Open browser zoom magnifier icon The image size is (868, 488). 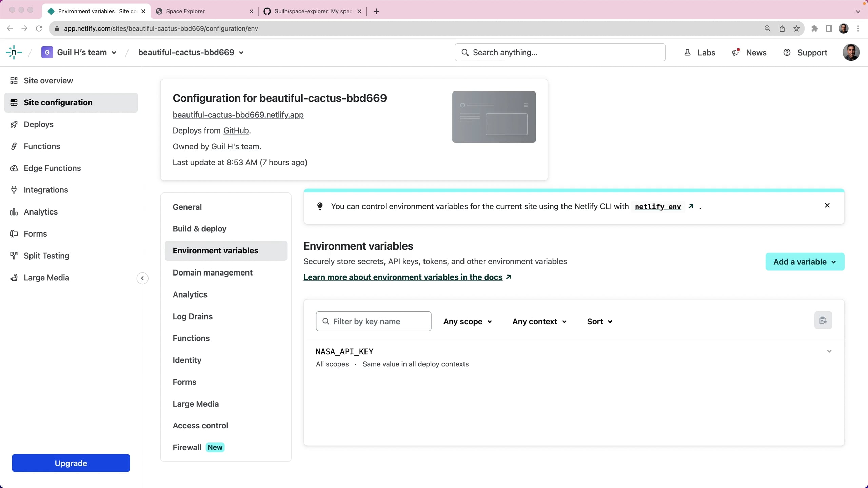tap(767, 28)
